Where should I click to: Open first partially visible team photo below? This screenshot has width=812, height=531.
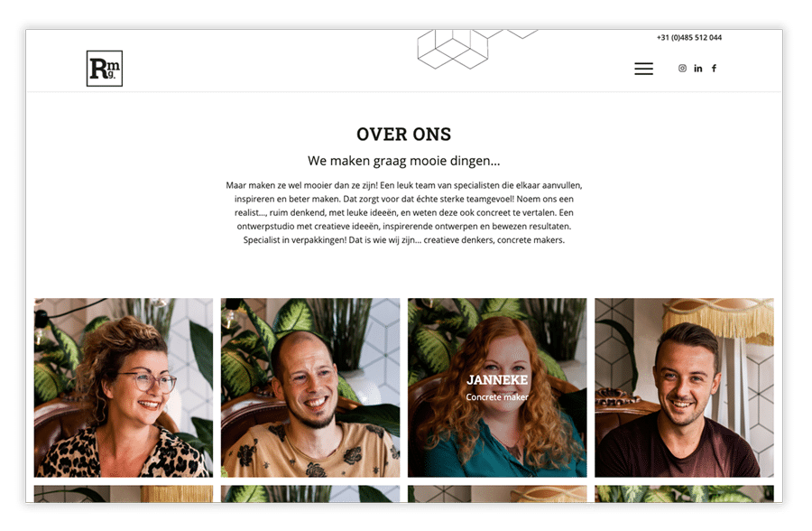(x=124, y=494)
